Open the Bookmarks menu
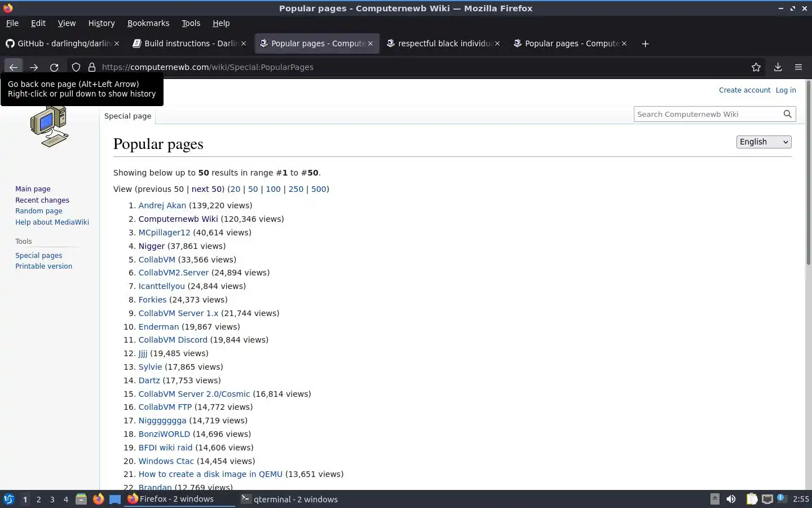The image size is (812, 508). pos(148,23)
